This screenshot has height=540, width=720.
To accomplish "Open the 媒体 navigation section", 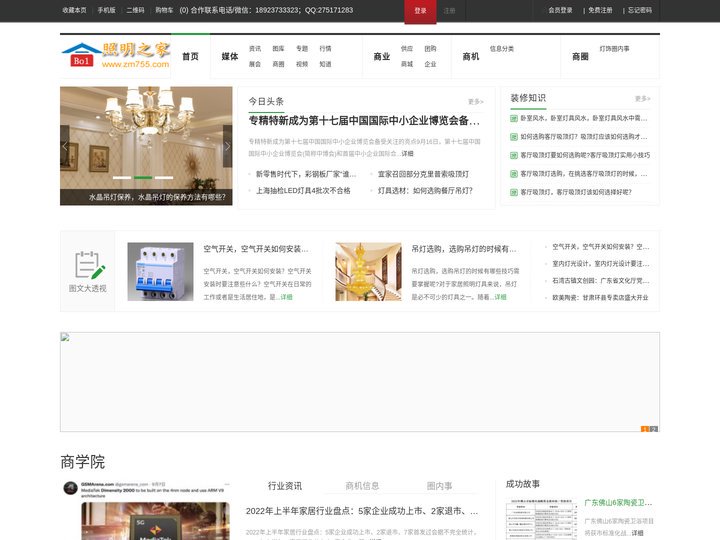I will [x=230, y=56].
